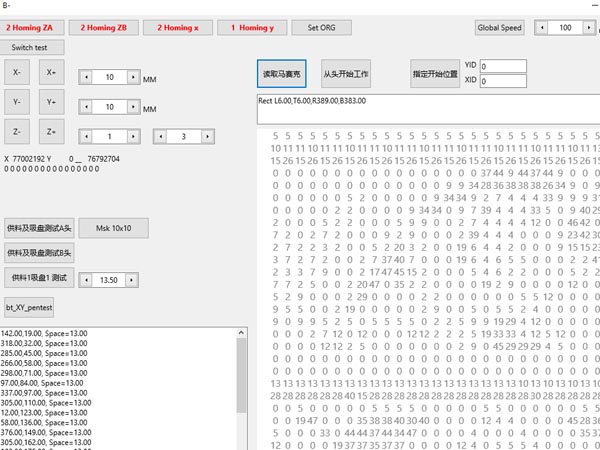Select list row 266.00,58.00, Space=13.00

44,363
